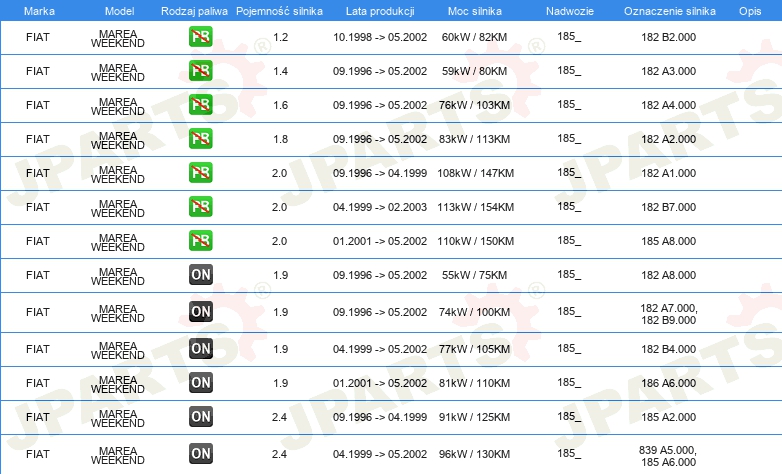The height and width of the screenshot is (474, 782).
Task: Select engine code 185 A2.000
Action: [x=668, y=417]
